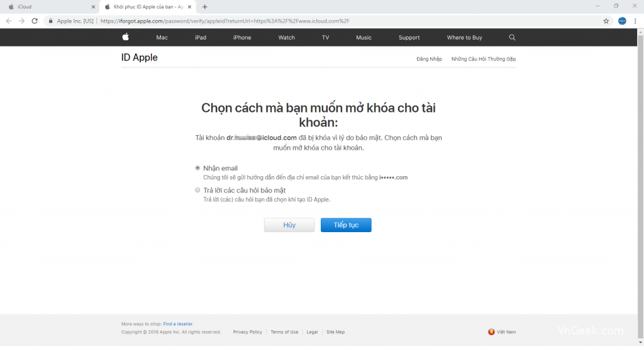Click the Tiếp tục button

click(346, 225)
